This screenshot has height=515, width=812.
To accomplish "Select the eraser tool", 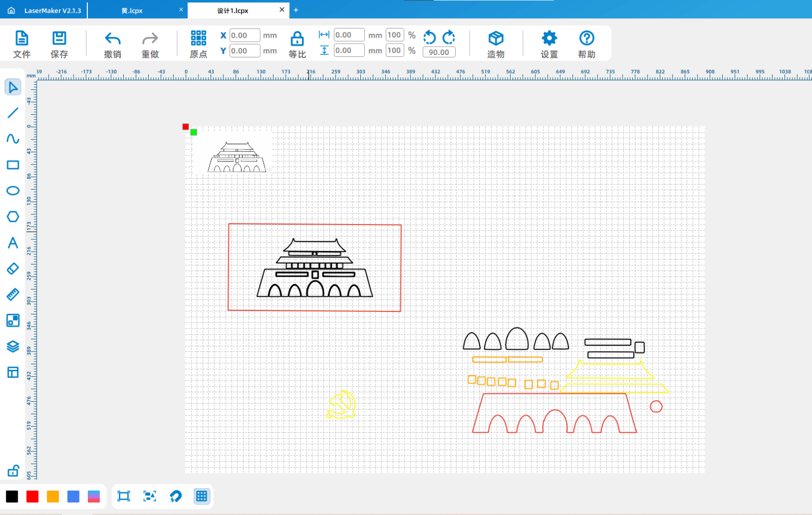I will tap(13, 269).
